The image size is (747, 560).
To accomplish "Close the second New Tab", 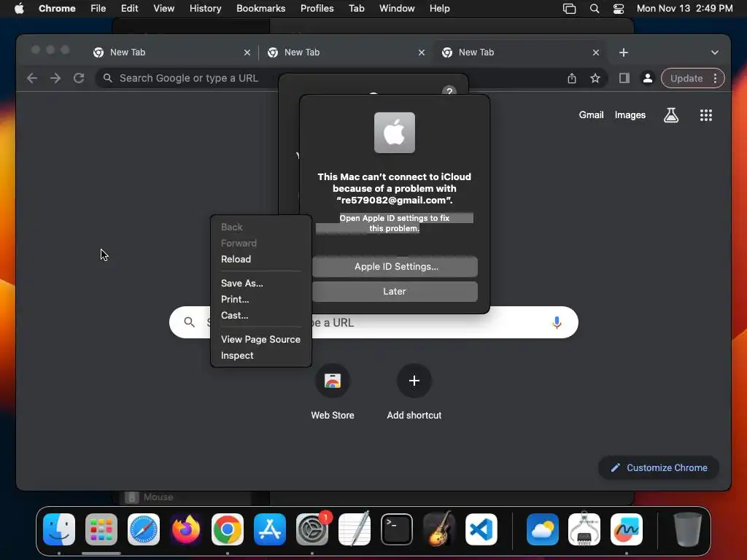I will [422, 52].
